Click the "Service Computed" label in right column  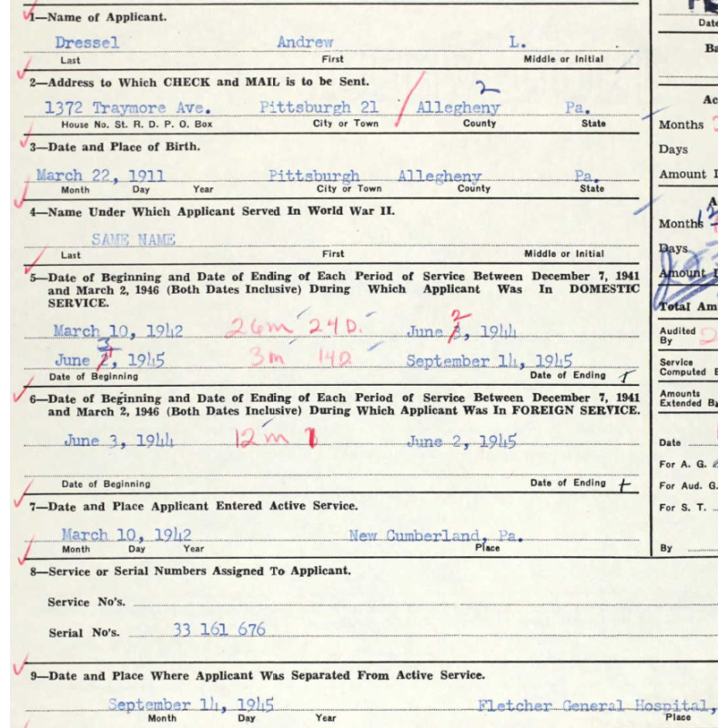click(x=682, y=368)
